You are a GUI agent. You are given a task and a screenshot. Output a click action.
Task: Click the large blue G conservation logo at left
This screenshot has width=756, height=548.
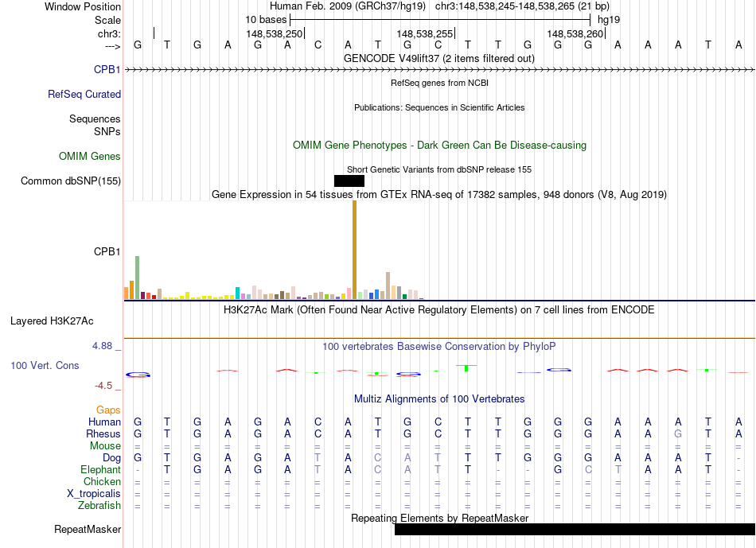coord(138,375)
